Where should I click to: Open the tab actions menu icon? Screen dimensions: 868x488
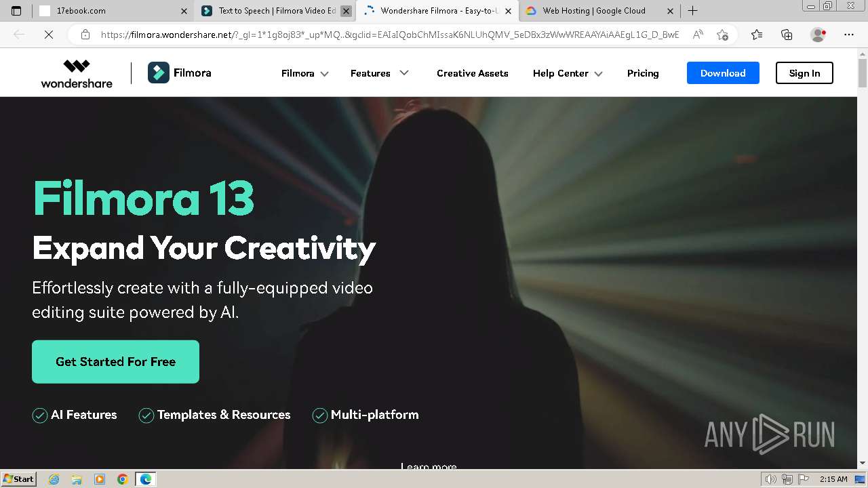pos(16,11)
